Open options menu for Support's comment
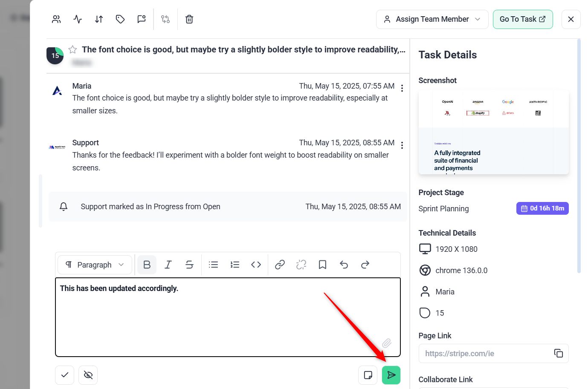The image size is (588, 389). point(402,145)
